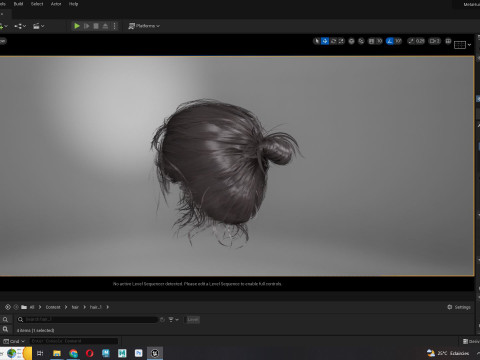480x360 pixels.
Task: Change rotation snap value 10°
Action: (398, 41)
